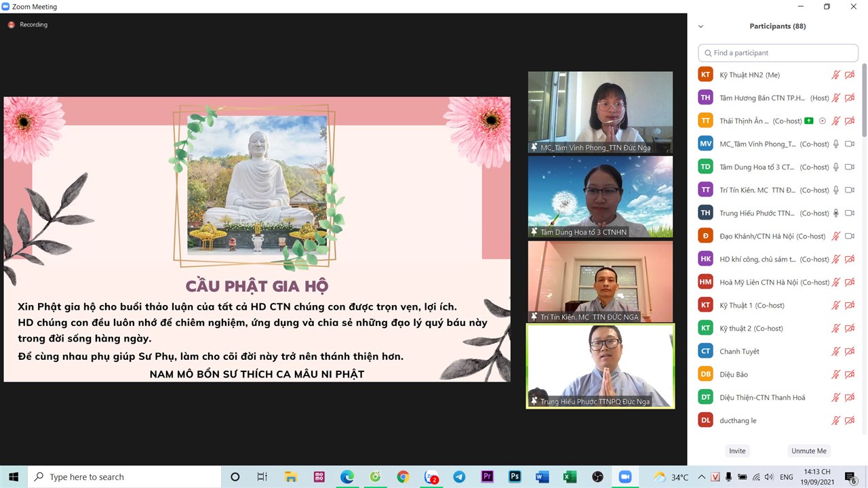Select Tâm Dung Hoa tổ 3 video thumbnail
This screenshot has height=488, width=868.
click(600, 197)
